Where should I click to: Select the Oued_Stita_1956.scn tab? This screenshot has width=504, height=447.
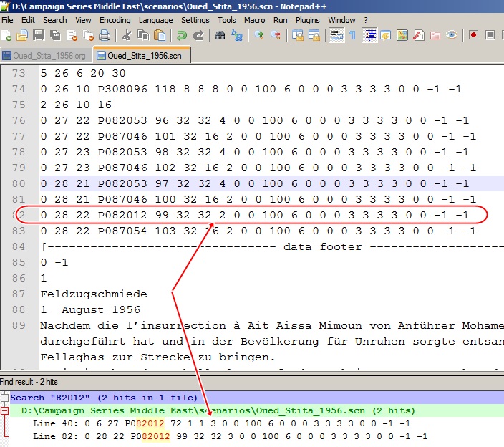pyautogui.click(x=142, y=55)
